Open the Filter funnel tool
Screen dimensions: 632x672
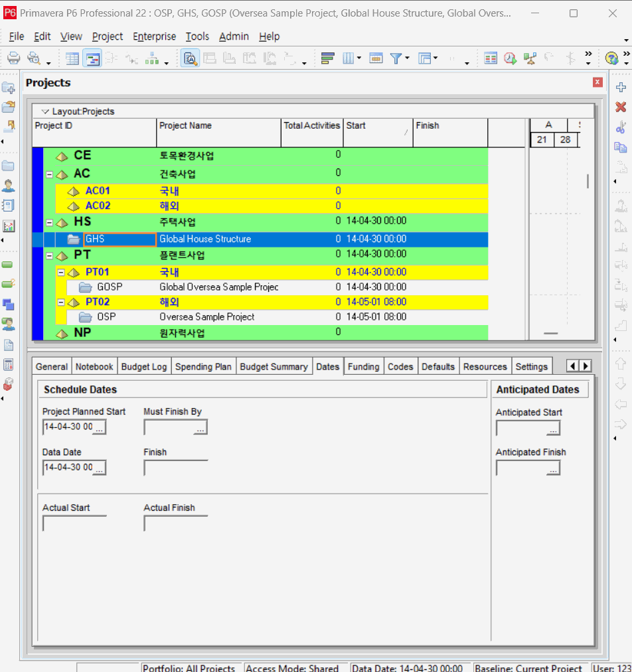pos(395,58)
